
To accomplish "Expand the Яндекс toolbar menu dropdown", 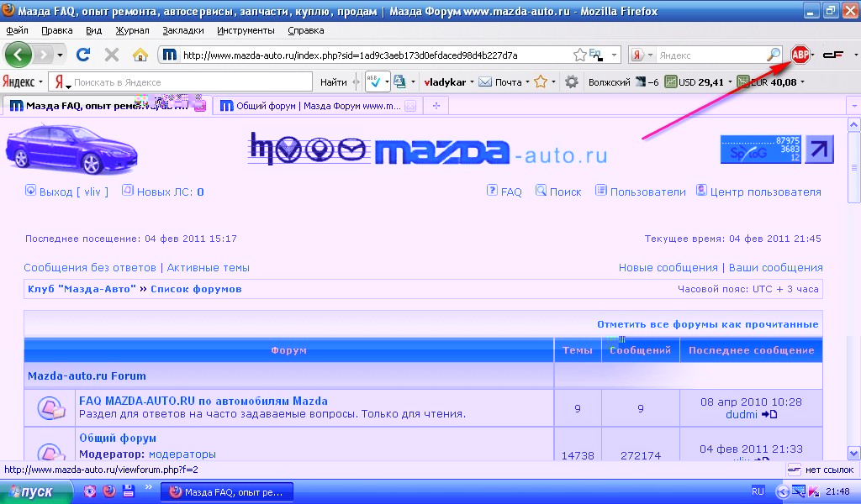I will [23, 81].
